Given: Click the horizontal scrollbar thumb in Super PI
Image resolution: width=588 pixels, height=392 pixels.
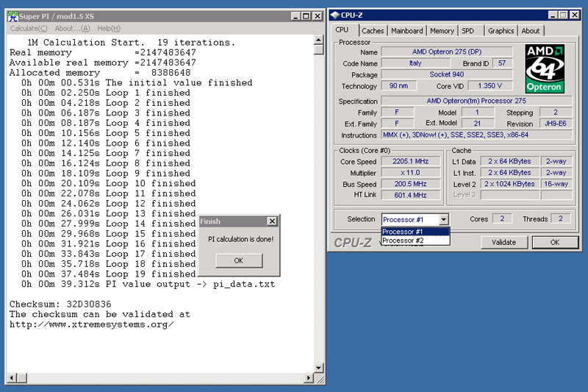Looking at the screenshot, I should (x=22, y=378).
